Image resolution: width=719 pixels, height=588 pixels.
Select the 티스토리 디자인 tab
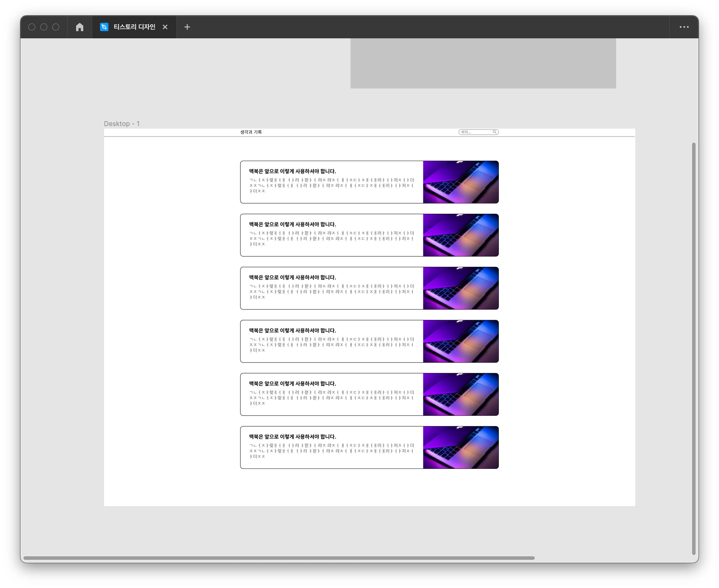(134, 27)
